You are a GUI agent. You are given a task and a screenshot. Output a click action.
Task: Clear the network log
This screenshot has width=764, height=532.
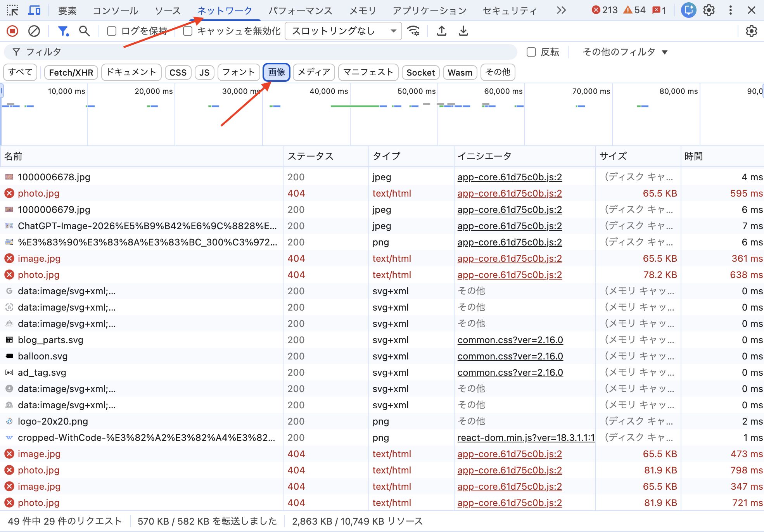34,31
